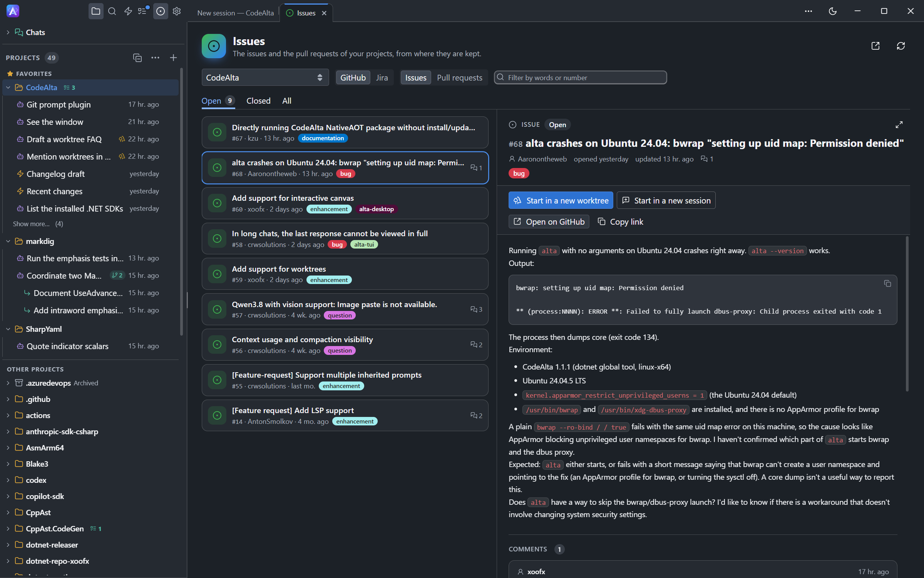Copy the bwrap error code block

click(x=887, y=284)
